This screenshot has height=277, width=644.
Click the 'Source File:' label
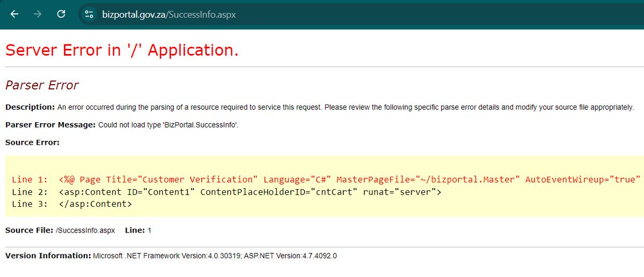tap(30, 230)
